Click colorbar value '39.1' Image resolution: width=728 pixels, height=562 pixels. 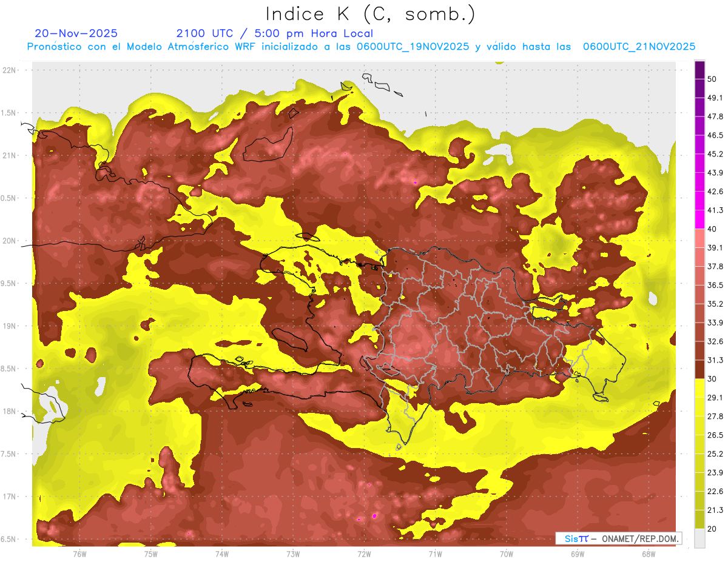pos(715,247)
